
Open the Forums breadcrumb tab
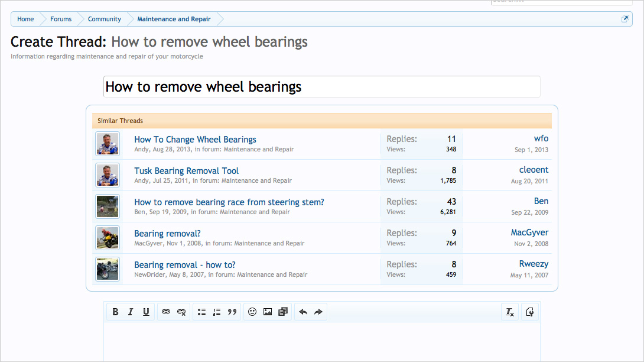[x=61, y=19]
